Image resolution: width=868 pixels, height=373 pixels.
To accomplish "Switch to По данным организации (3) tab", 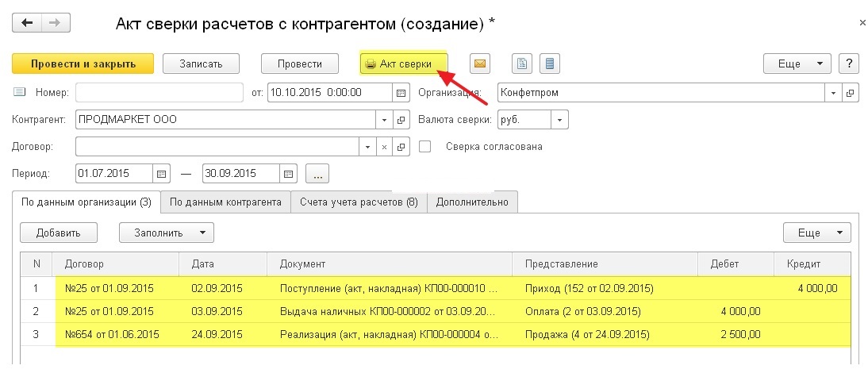I will 86,202.
